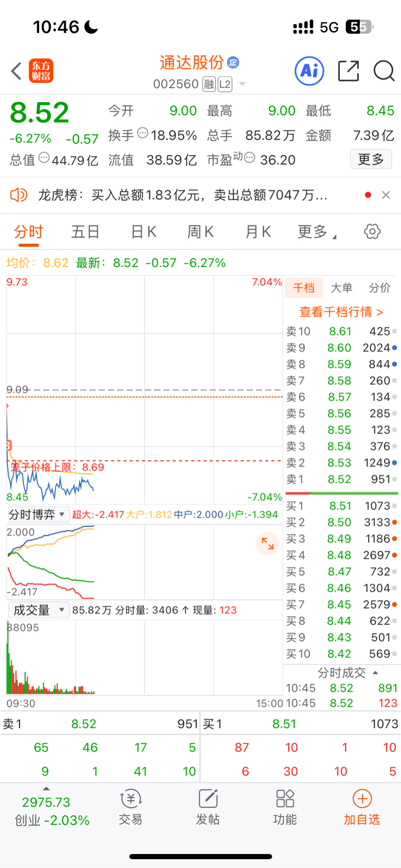Tap the 更多 button under 金额
This screenshot has height=868, width=401.
[x=371, y=159]
